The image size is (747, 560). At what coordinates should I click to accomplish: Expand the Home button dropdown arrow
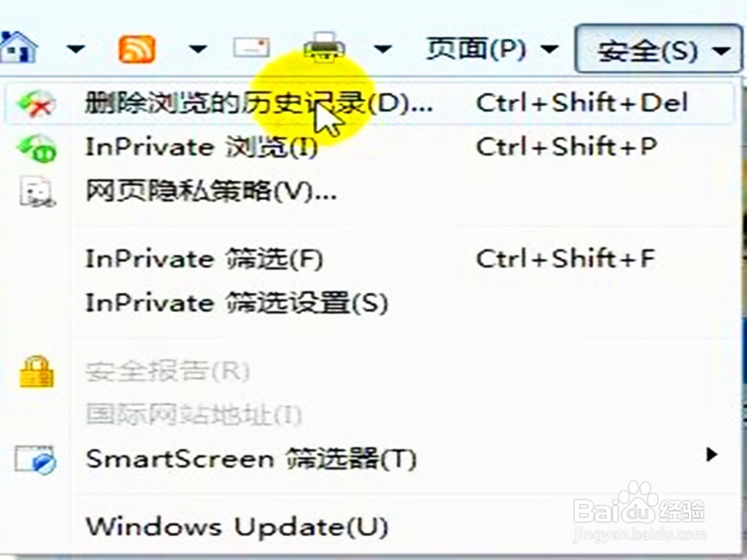(75, 49)
